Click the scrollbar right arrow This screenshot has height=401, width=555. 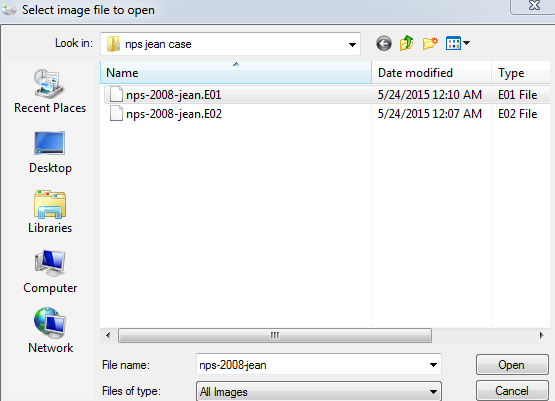[x=541, y=335]
